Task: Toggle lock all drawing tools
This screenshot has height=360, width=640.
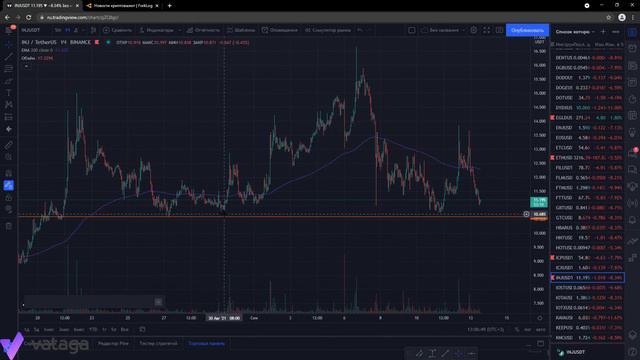Action: [x=9, y=198]
